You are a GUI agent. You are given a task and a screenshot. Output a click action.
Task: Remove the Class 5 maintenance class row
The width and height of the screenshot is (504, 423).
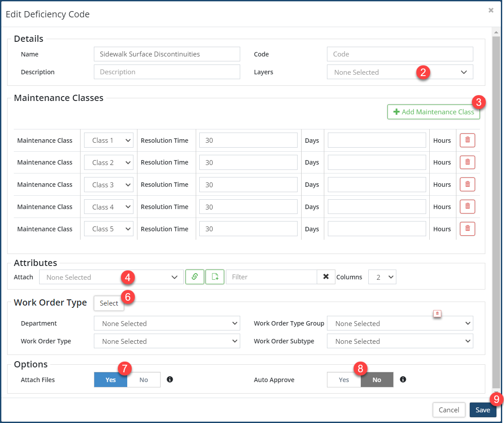pyautogui.click(x=467, y=229)
